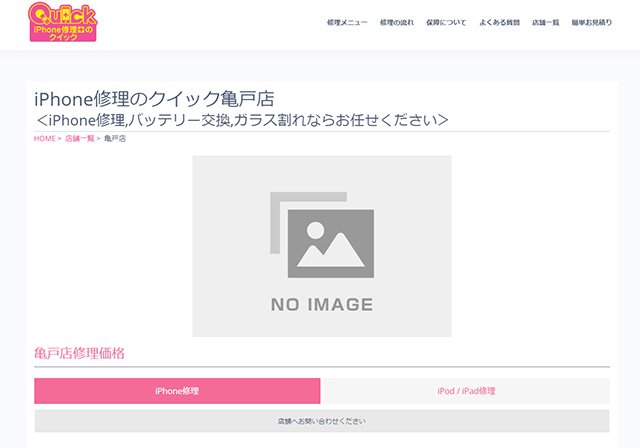This screenshot has height=448, width=640.
Task: Go to HOME breadcrumb link
Action: coord(44,139)
